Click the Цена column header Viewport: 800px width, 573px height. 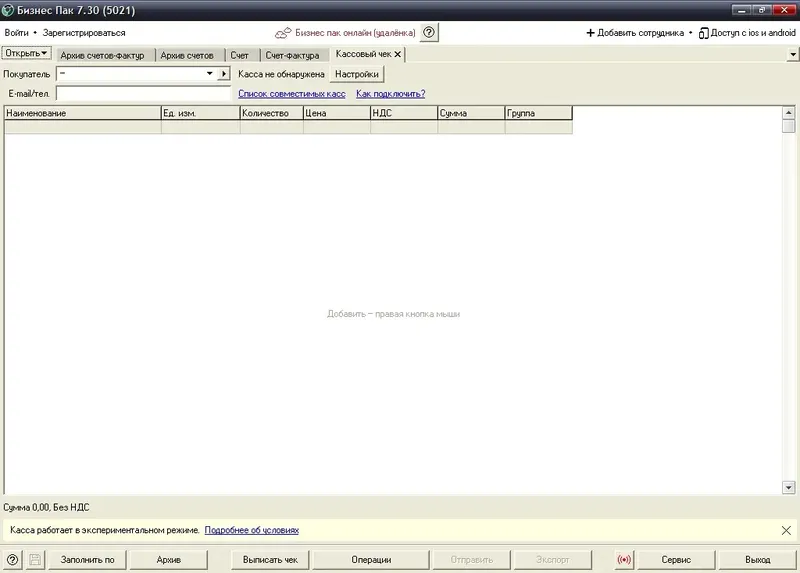point(337,113)
